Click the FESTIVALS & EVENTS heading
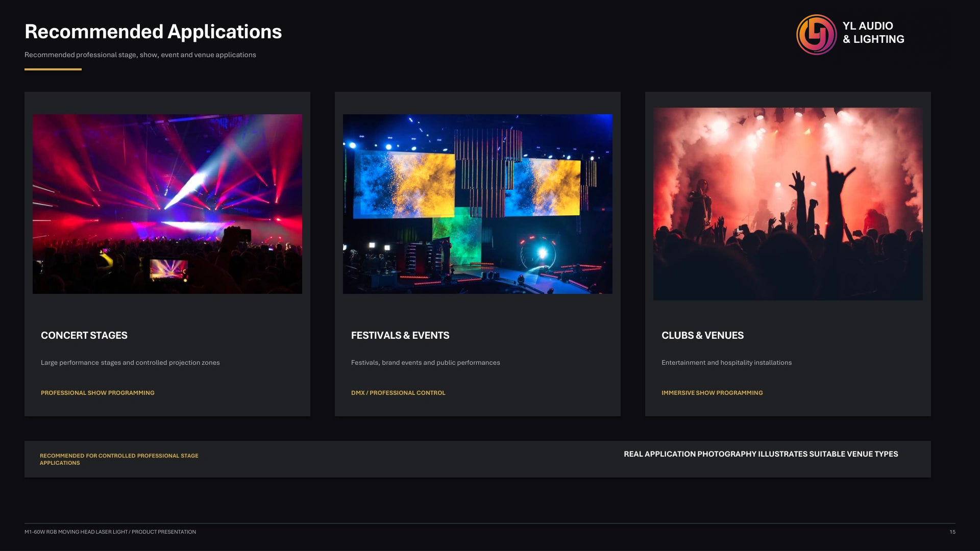This screenshot has width=980, height=551. (400, 335)
